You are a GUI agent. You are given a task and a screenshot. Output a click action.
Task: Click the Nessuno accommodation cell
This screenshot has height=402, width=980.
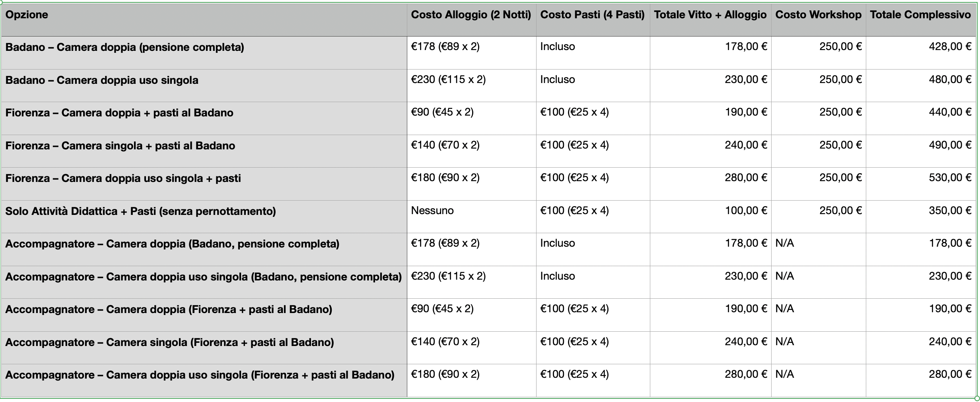point(471,216)
